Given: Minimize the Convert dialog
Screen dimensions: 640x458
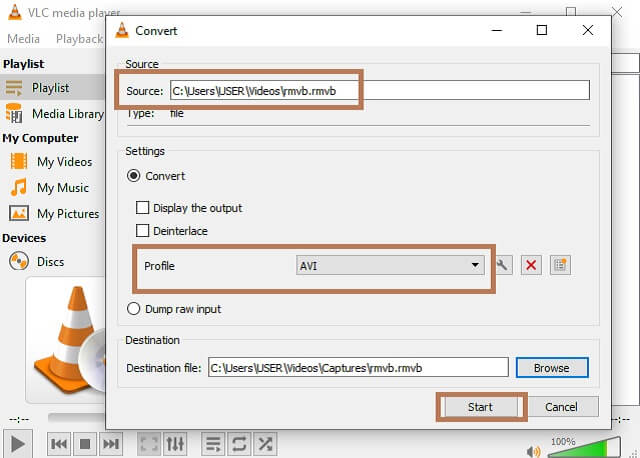Looking at the screenshot, I should [x=497, y=30].
